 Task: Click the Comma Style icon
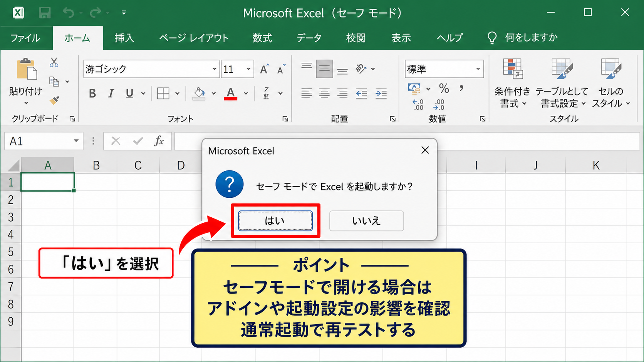pos(461,88)
